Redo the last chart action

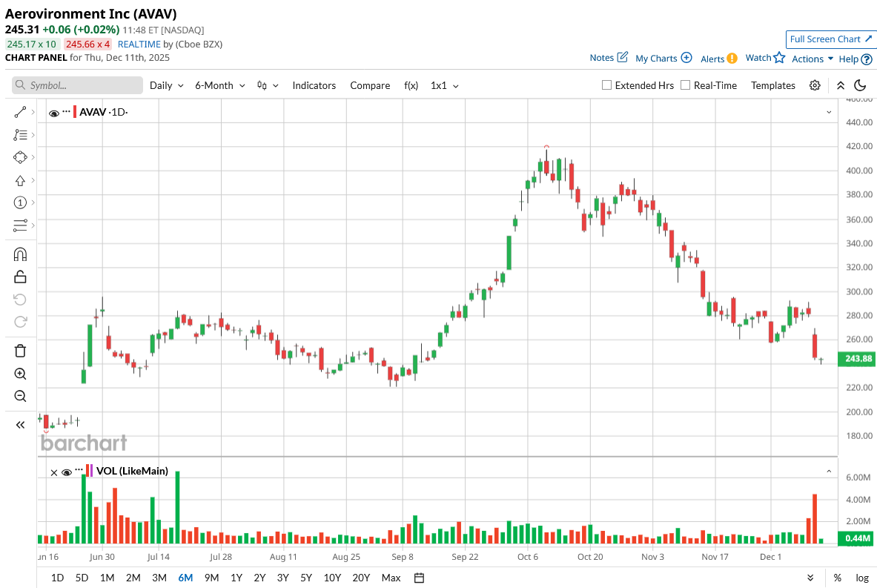[x=20, y=322]
